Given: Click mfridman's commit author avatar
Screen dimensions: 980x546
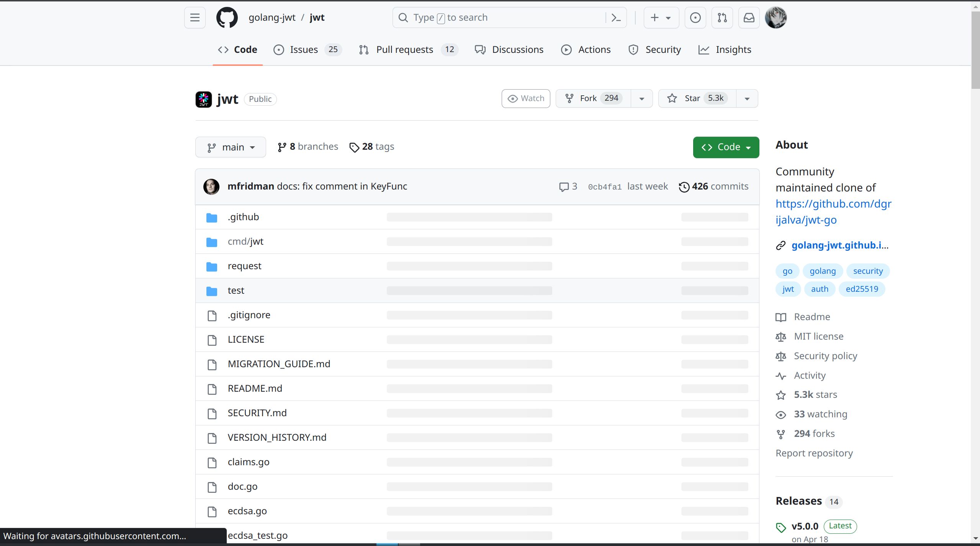Looking at the screenshot, I should coord(211,186).
